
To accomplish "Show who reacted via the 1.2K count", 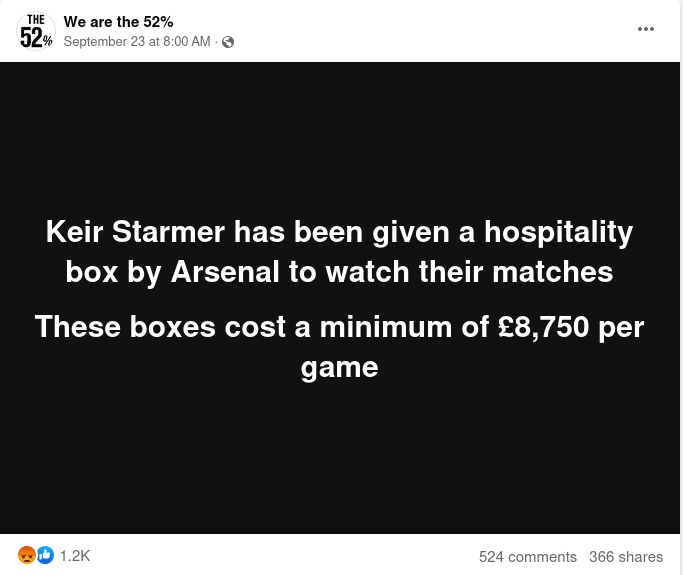I will (75, 556).
